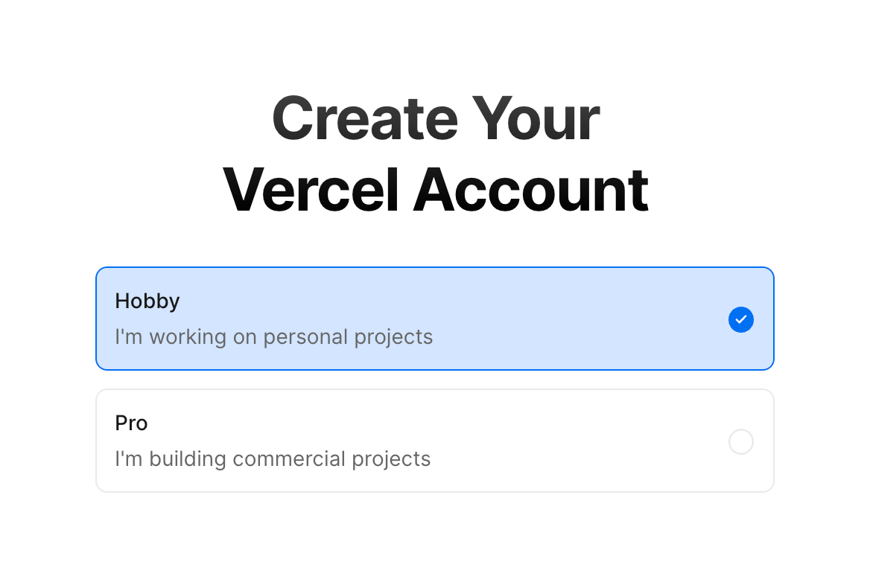
Task: Click the Pro label text
Action: (x=131, y=423)
